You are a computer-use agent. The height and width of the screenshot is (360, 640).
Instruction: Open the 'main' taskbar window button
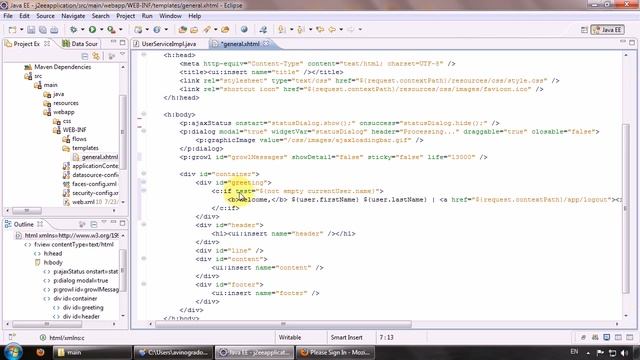(92, 352)
